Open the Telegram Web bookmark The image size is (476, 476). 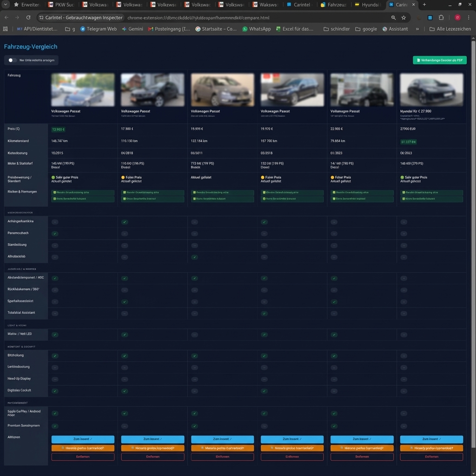pyautogui.click(x=99, y=29)
